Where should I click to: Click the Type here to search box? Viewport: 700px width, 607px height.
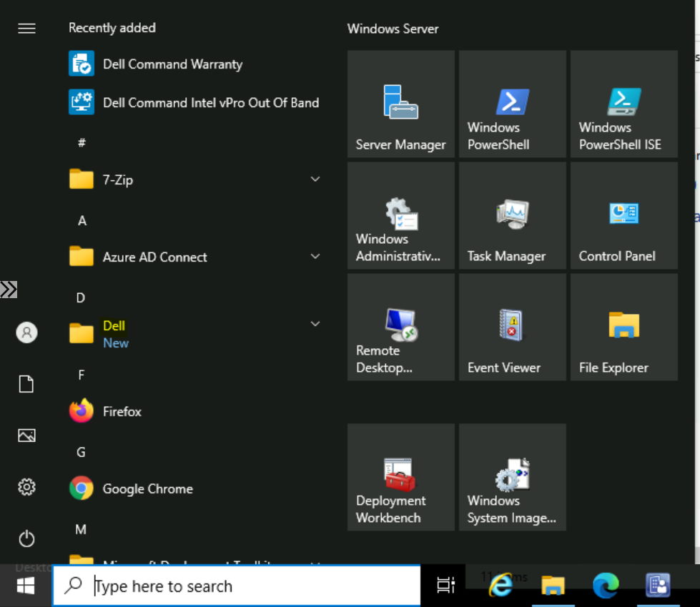pyautogui.click(x=237, y=586)
